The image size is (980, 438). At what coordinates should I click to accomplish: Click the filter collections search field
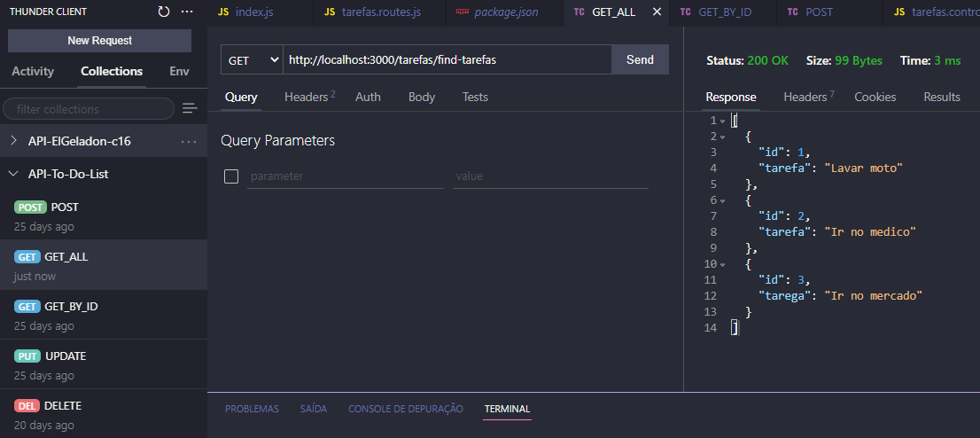coord(89,109)
